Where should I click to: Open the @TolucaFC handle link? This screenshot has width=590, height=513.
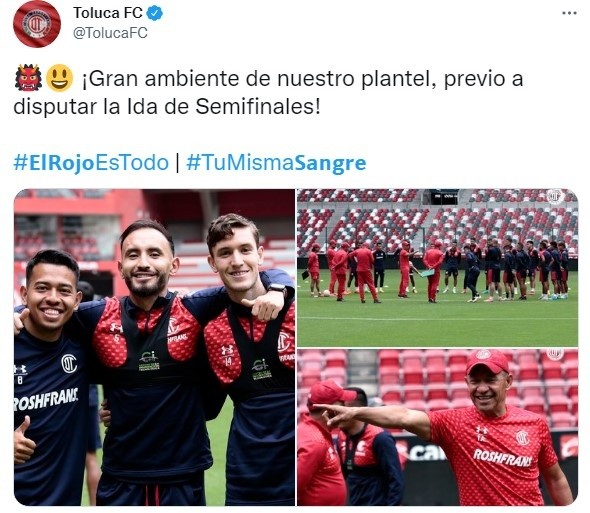(x=110, y=33)
